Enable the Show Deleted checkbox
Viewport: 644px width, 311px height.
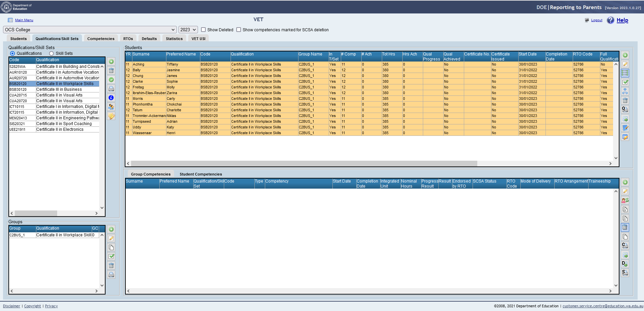(203, 30)
